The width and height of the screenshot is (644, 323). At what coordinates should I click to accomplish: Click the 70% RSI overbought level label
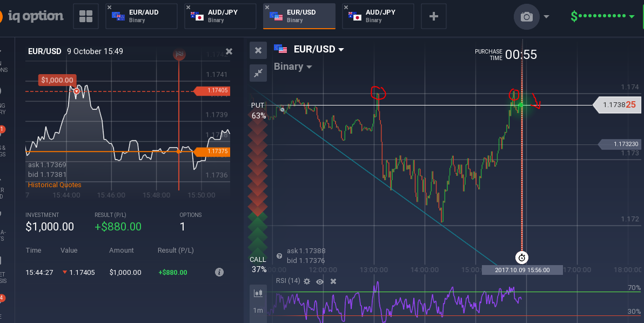[634, 288]
